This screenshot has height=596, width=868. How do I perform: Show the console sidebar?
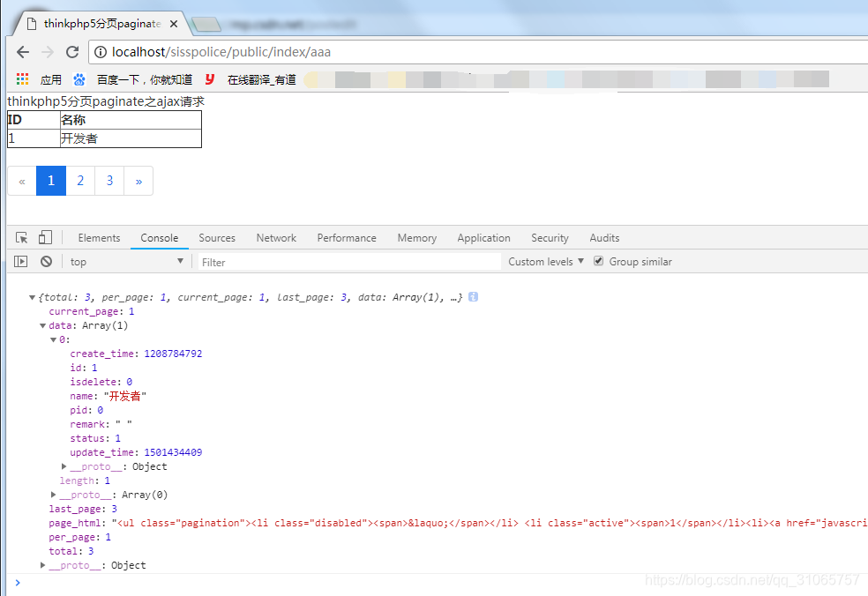click(x=20, y=261)
